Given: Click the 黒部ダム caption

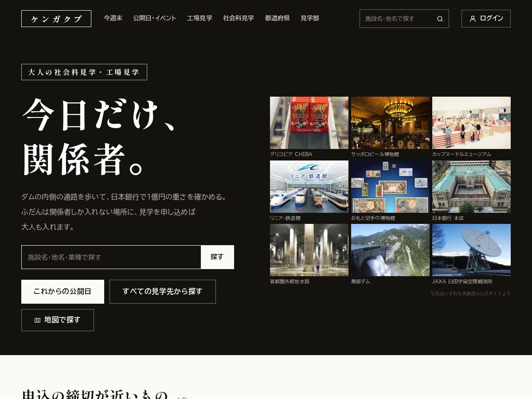Looking at the screenshot, I should (x=360, y=282).
